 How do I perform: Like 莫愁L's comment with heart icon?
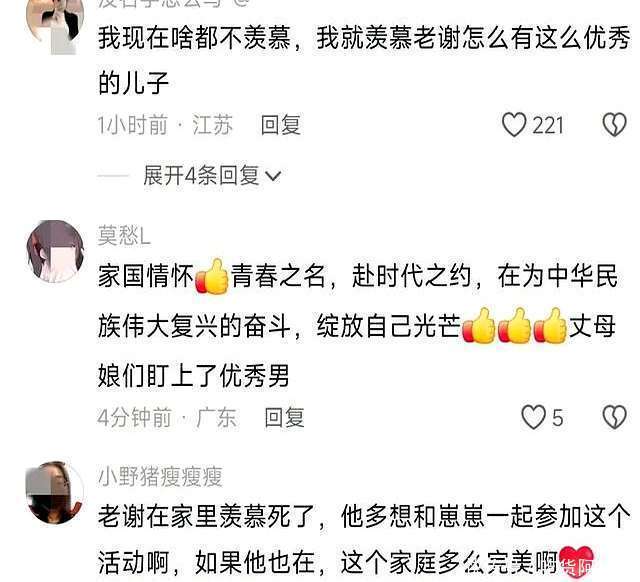[x=533, y=417]
